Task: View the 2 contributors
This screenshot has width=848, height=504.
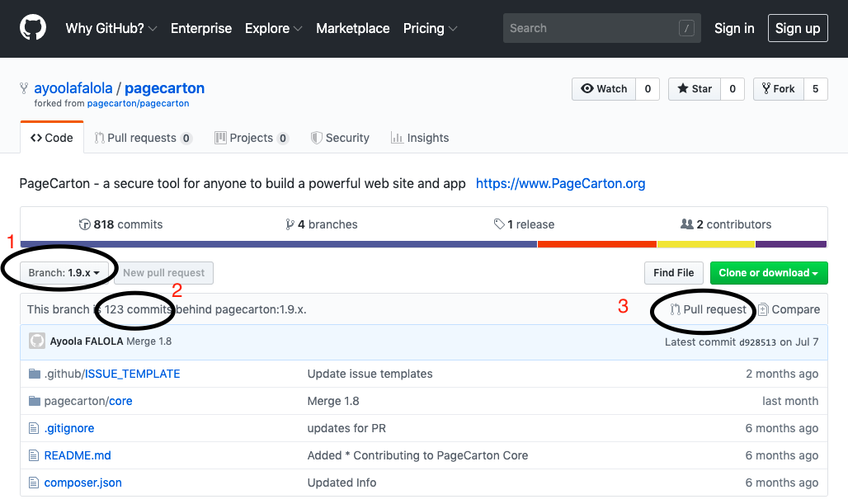Action: [x=726, y=224]
